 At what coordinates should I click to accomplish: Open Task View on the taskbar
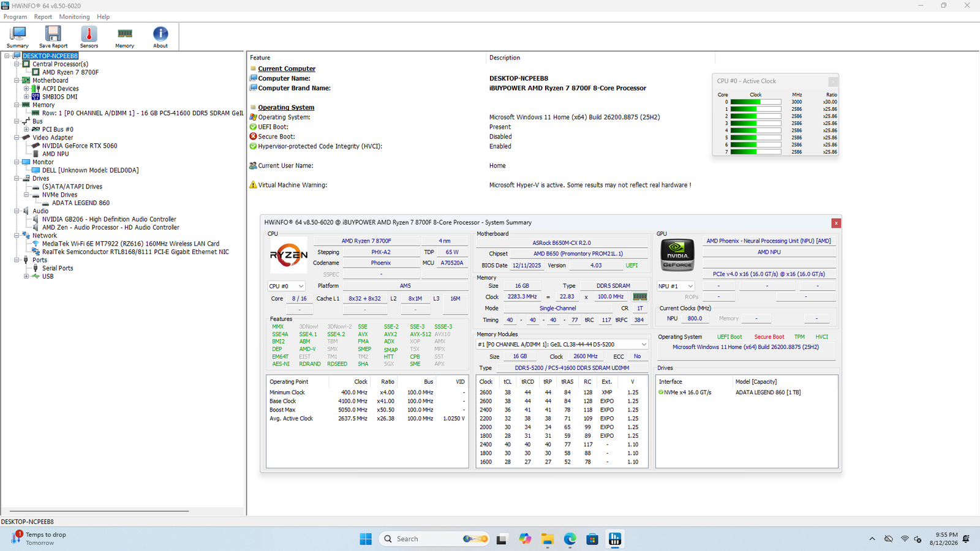[x=502, y=539]
